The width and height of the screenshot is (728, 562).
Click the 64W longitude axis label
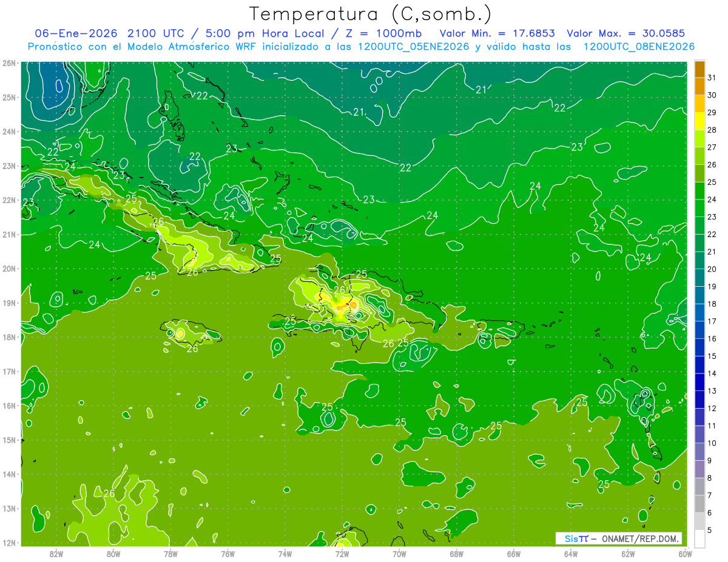(571, 554)
